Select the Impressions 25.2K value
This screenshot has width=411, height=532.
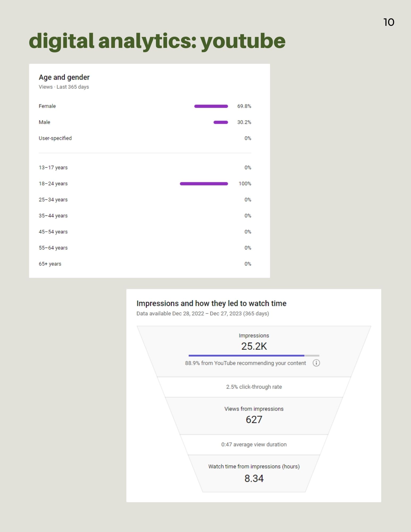point(254,346)
